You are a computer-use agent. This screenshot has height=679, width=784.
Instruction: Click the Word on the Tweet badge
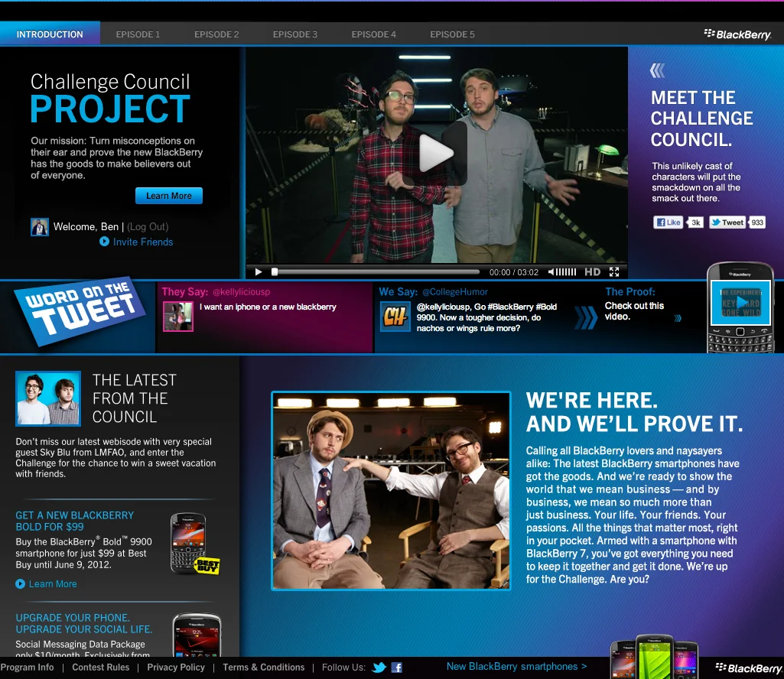80,310
